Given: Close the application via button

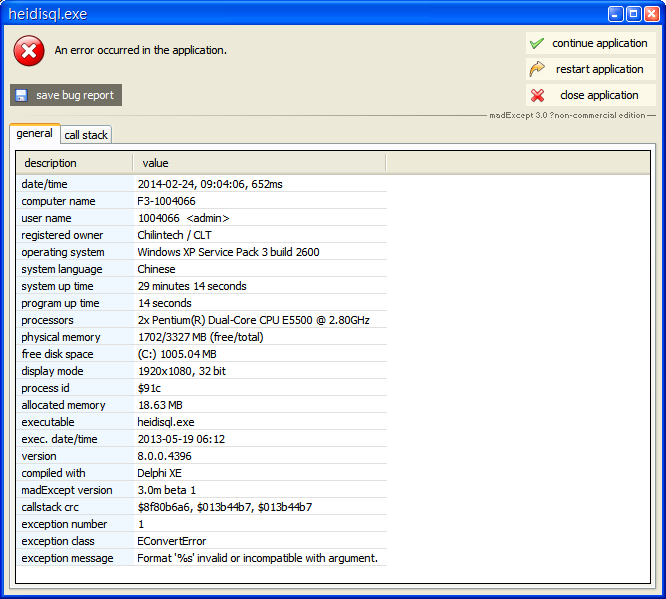Looking at the screenshot, I should coord(591,95).
